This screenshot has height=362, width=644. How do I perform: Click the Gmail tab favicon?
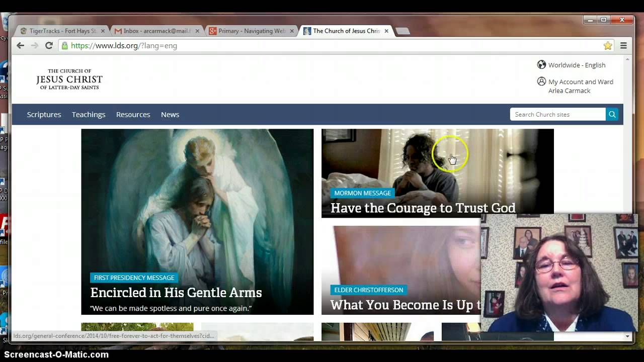coord(118,31)
